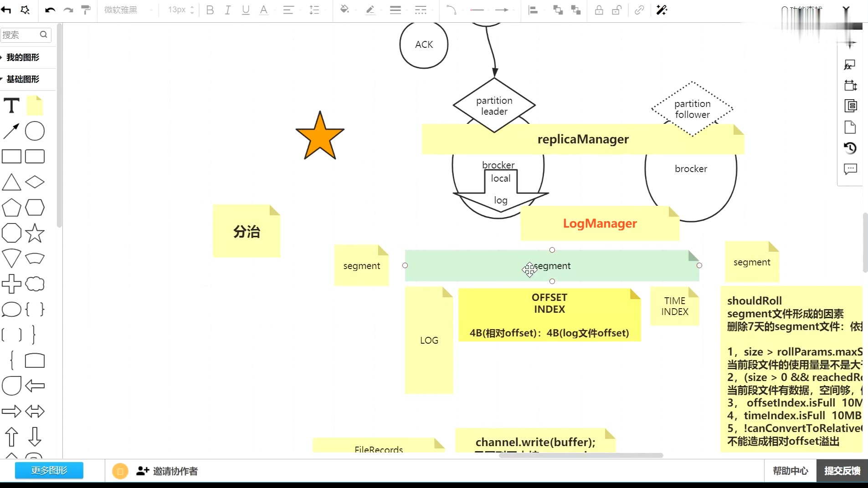Toggle underline formatting
Image resolution: width=868 pixels, height=488 pixels.
click(x=246, y=10)
